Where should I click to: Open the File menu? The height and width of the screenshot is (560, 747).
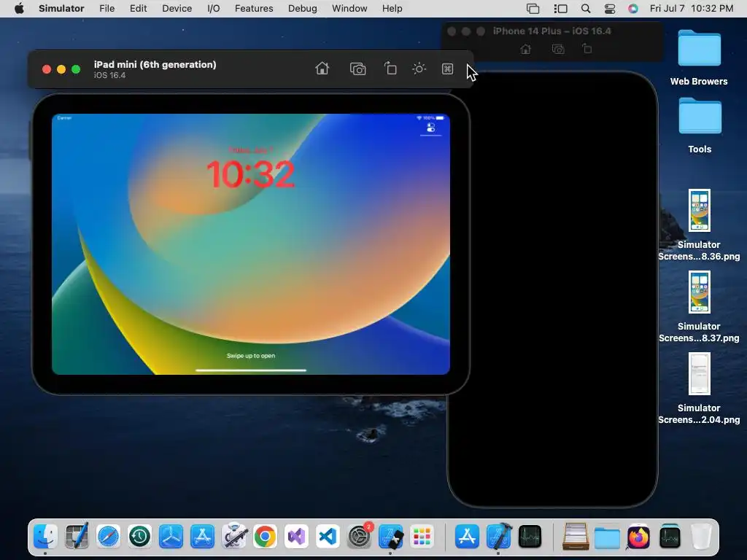(107, 8)
